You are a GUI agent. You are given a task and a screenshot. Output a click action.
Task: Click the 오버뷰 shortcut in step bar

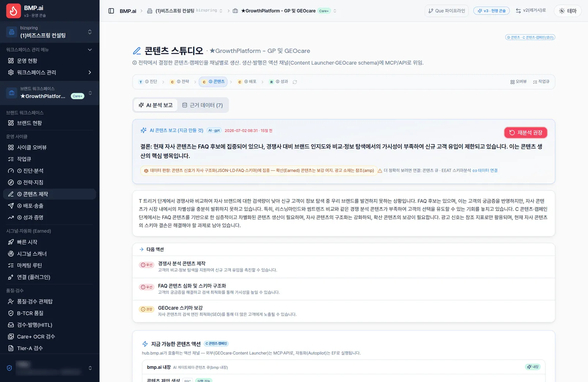click(519, 82)
